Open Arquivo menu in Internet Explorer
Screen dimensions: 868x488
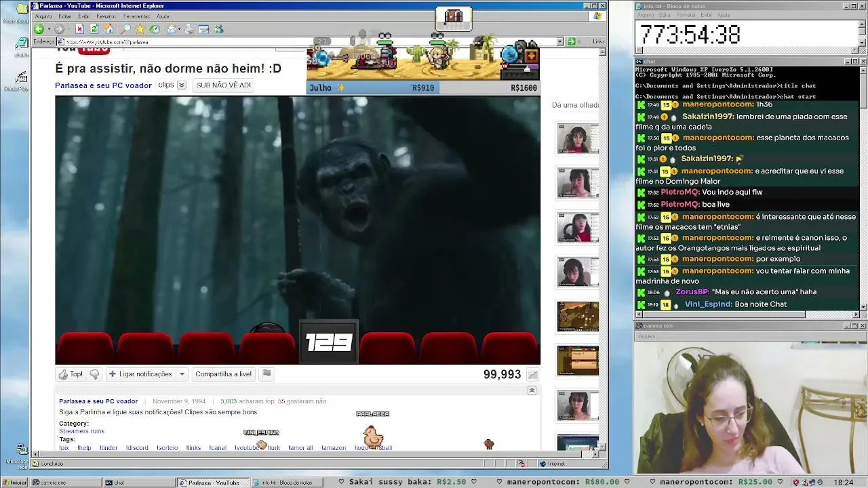click(43, 16)
